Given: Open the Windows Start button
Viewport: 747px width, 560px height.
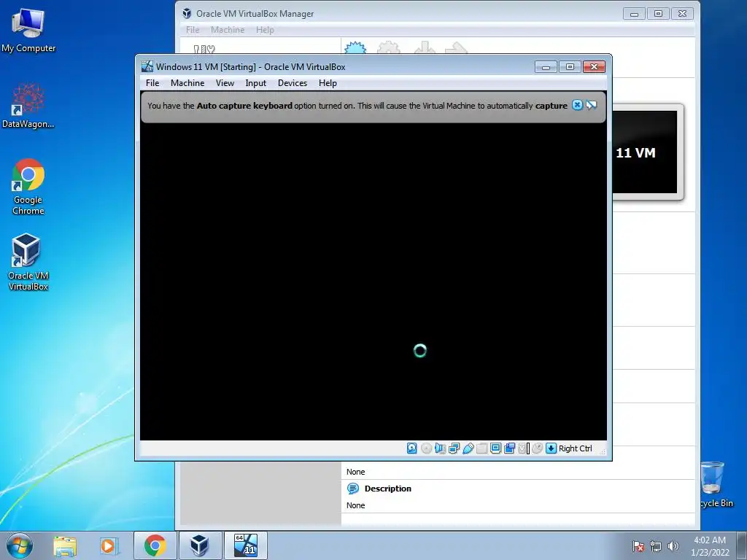Looking at the screenshot, I should pos(20,545).
